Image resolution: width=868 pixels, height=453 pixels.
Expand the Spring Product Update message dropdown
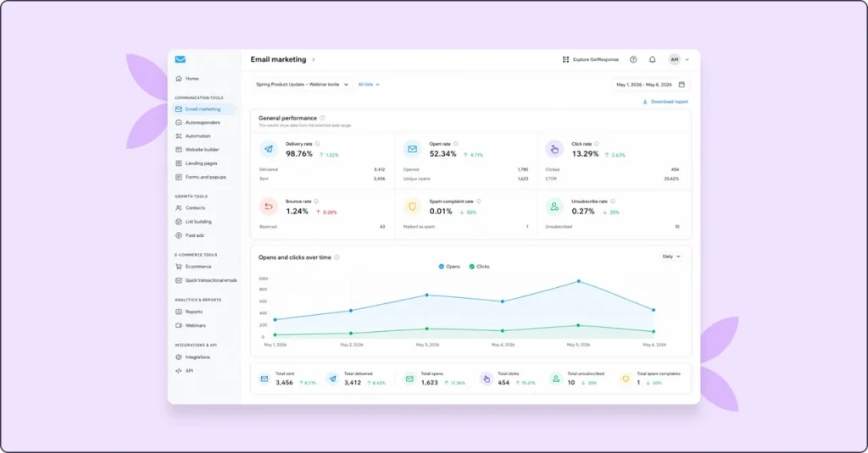tap(302, 85)
